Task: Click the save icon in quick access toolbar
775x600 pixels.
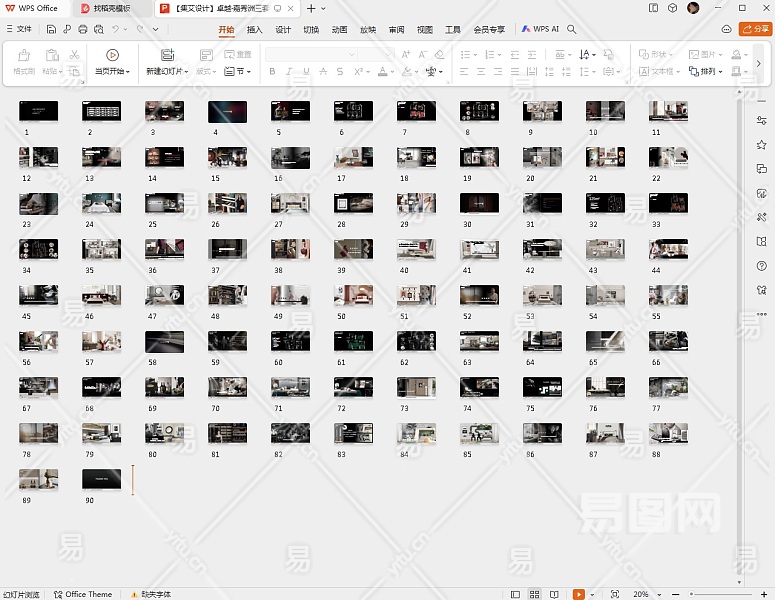Action: pos(51,30)
